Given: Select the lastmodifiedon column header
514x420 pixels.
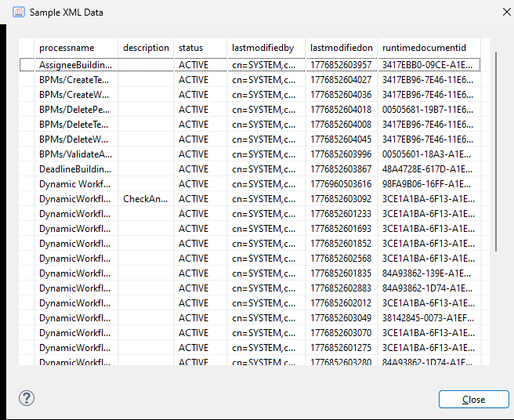Looking at the screenshot, I should [x=342, y=48].
